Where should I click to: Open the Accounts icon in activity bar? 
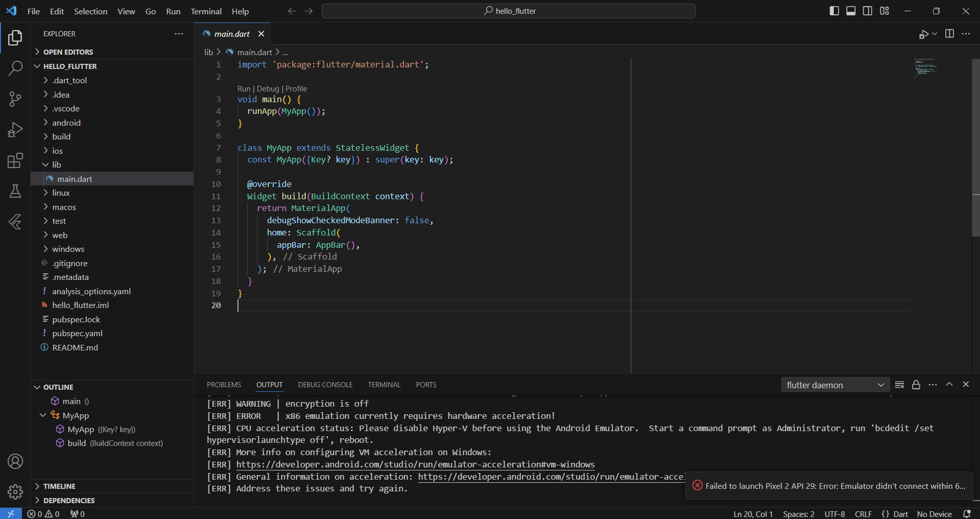click(15, 461)
